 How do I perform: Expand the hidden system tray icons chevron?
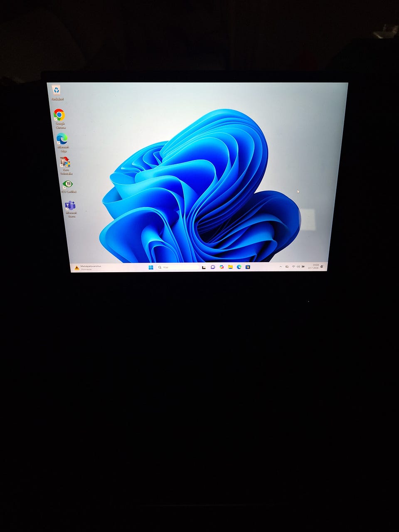(281, 267)
